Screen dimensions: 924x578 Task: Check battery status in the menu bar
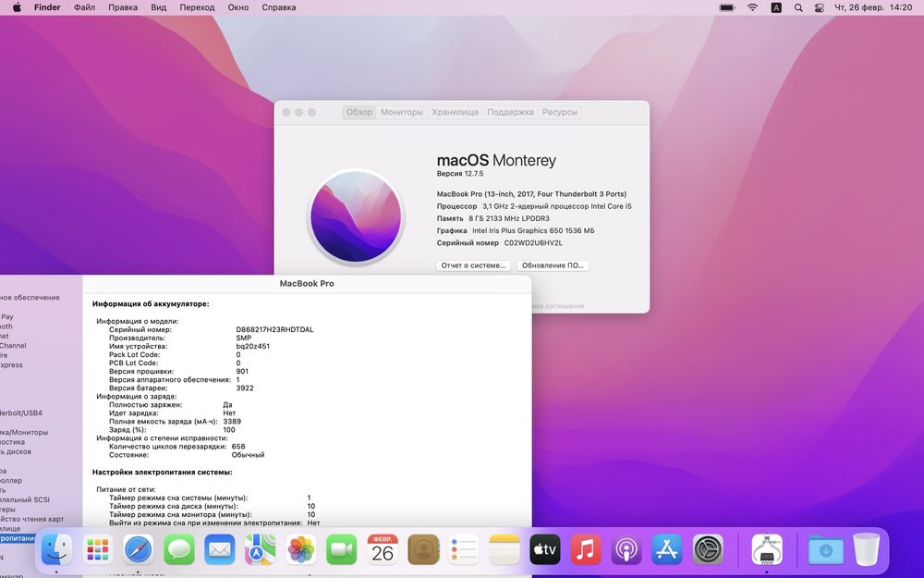[727, 7]
